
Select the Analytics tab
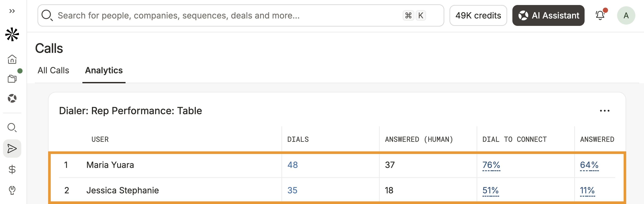click(x=104, y=70)
